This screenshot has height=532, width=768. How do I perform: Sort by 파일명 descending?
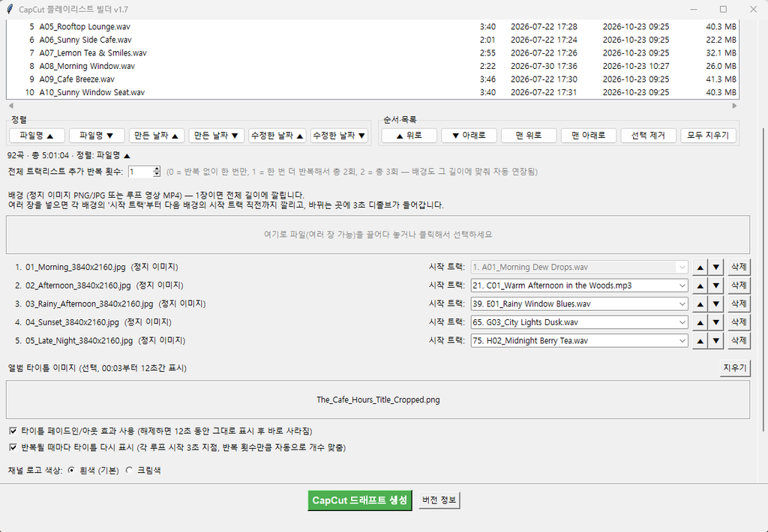[97, 136]
